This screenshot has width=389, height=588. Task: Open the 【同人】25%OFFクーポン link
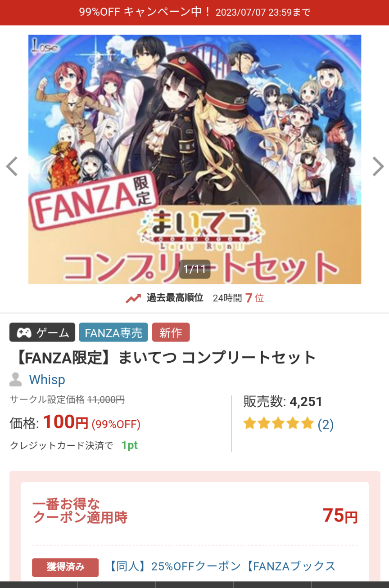[223, 566]
